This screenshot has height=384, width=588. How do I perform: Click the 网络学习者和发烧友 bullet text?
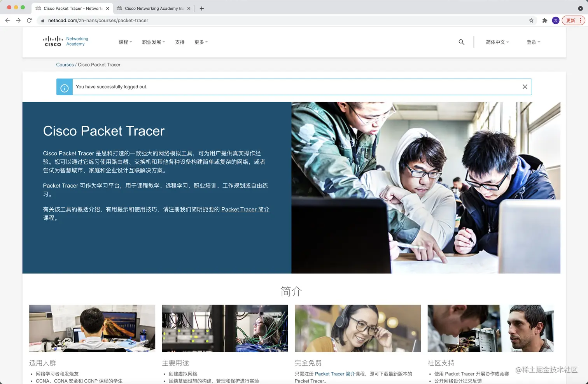click(x=57, y=374)
